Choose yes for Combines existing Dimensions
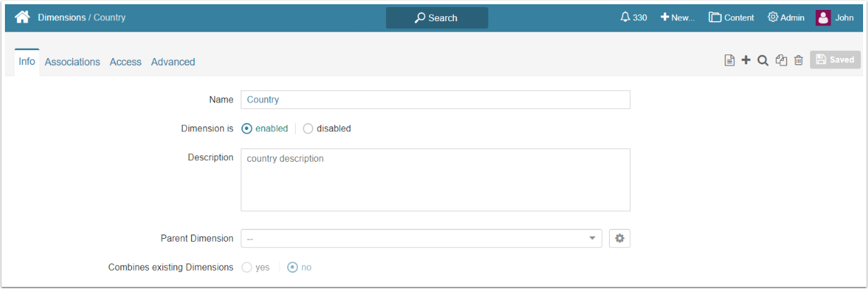Screen dimensions: 868x289 click(247, 268)
